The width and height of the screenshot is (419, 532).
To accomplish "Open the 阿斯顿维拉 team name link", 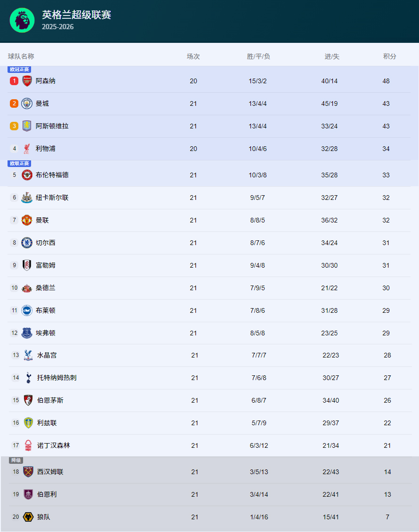I will (x=52, y=126).
